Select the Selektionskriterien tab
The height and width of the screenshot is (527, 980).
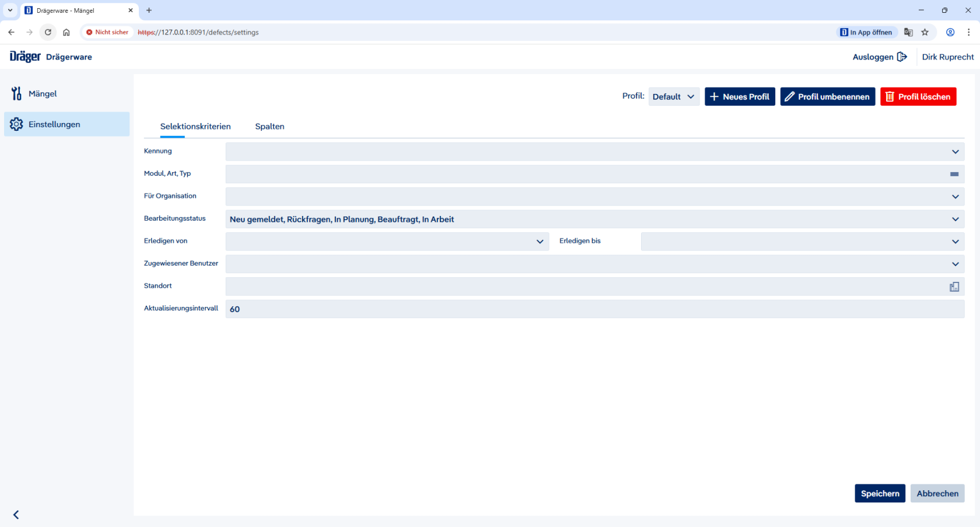[x=195, y=127]
